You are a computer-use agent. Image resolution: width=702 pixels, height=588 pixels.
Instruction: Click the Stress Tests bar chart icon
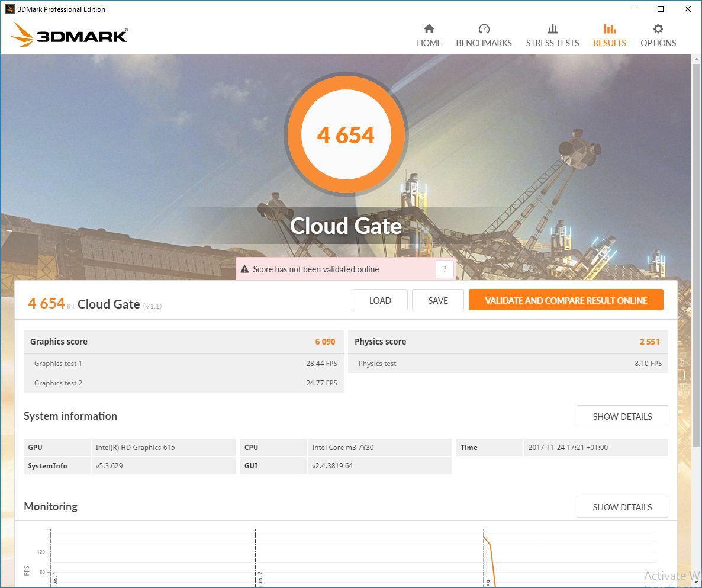[x=552, y=28]
